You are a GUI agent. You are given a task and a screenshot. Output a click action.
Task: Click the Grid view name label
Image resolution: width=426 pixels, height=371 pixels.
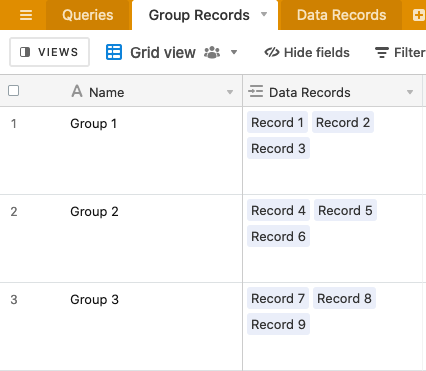point(163,53)
